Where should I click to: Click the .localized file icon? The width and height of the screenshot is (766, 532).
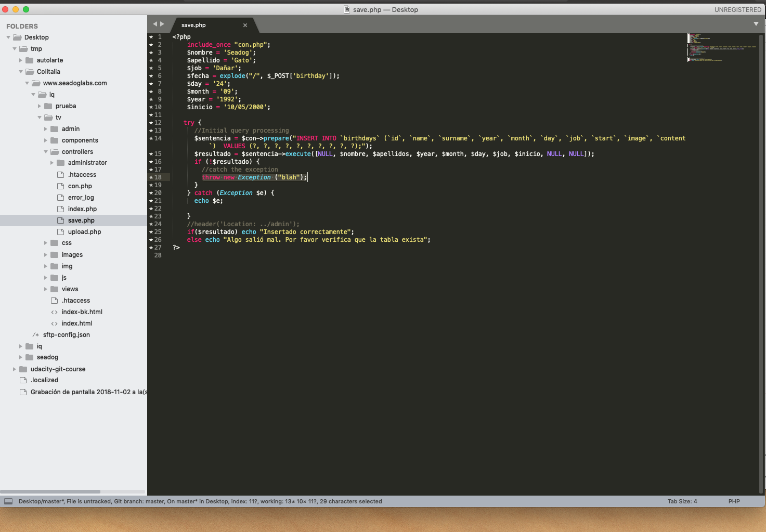pyautogui.click(x=23, y=380)
